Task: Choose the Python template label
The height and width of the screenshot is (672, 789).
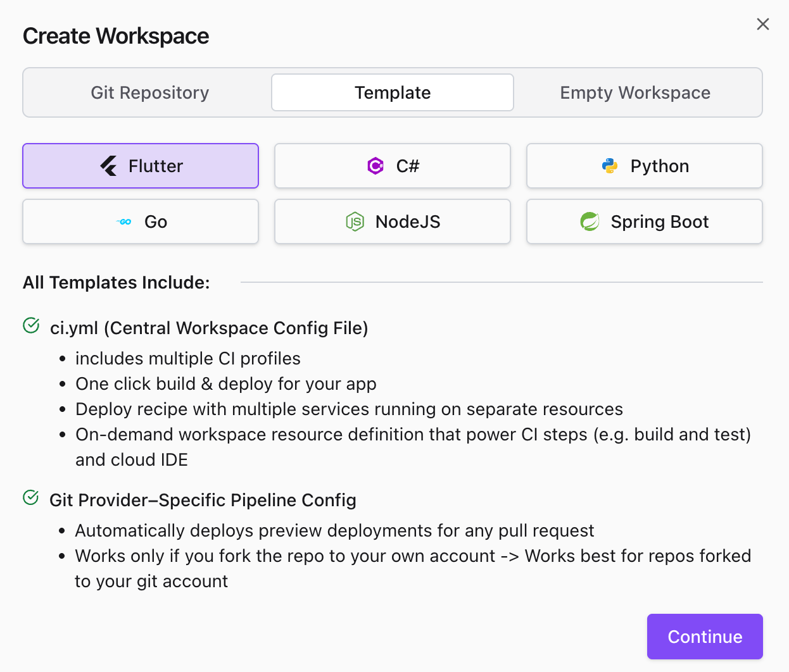Action: tap(659, 166)
